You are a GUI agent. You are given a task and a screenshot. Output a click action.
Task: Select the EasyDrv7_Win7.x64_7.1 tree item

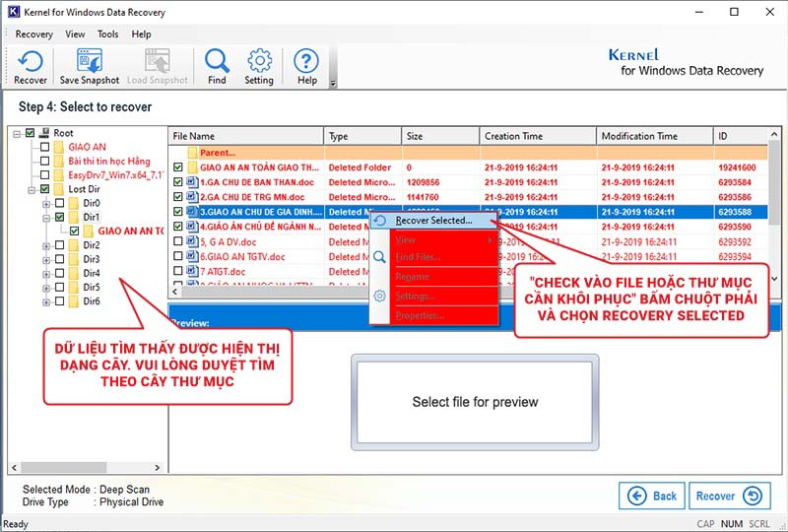coord(116,175)
